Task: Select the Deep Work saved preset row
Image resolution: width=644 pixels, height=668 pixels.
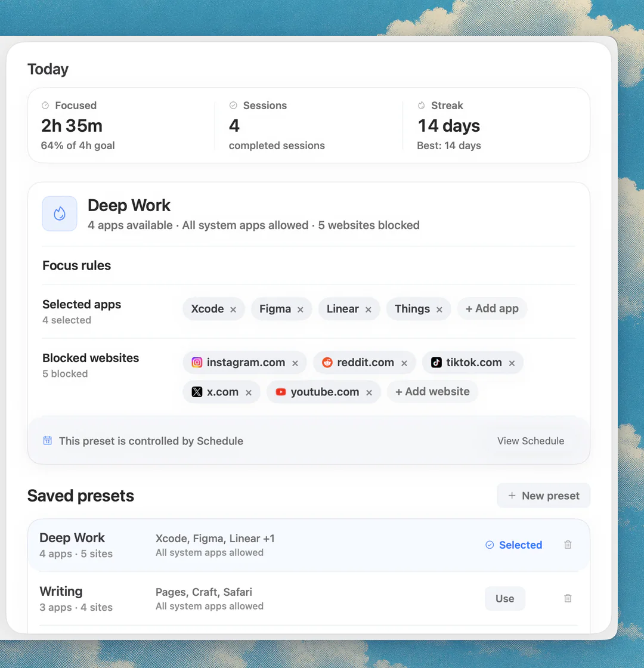Action: [x=309, y=545]
